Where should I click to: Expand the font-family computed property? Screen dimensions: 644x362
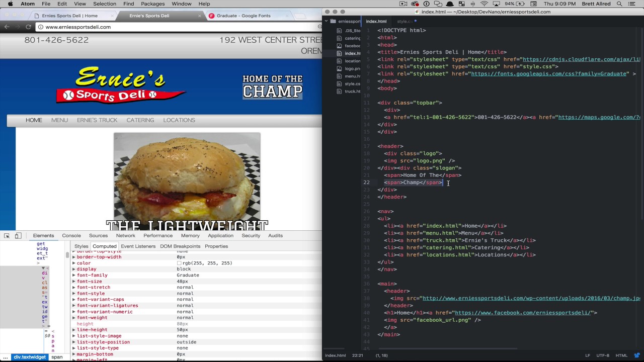point(74,275)
